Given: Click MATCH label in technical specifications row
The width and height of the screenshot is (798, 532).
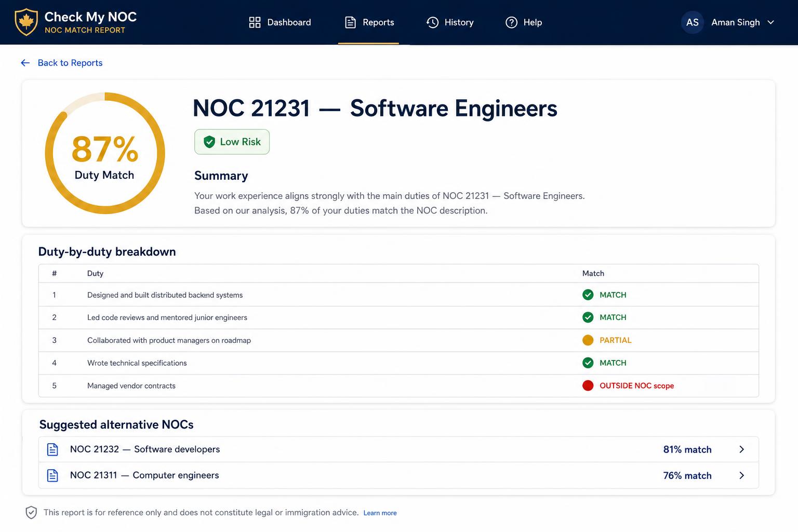Looking at the screenshot, I should 613,363.
